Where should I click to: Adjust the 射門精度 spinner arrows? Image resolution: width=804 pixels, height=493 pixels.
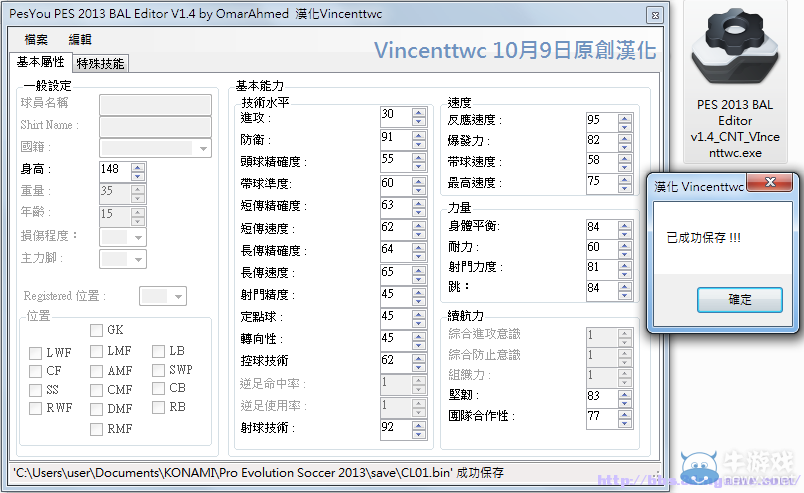point(419,296)
